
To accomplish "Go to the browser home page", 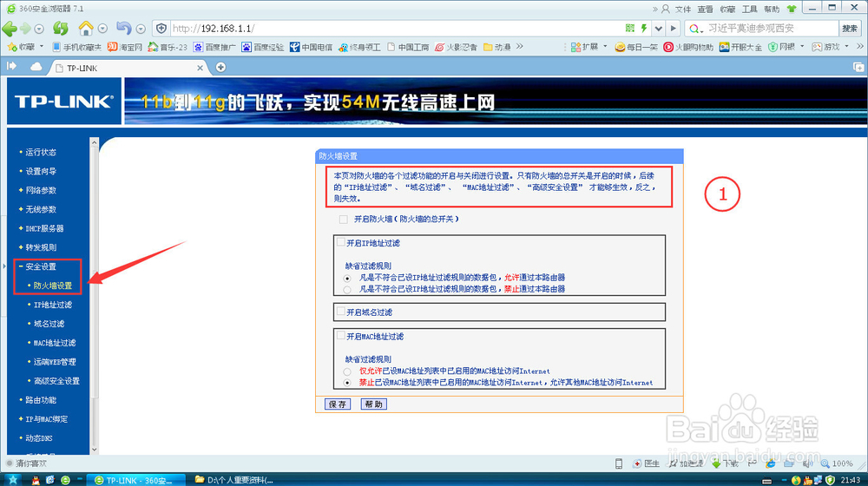I will click(86, 28).
